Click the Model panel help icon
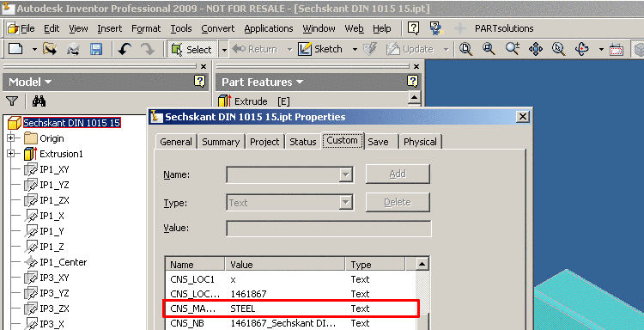Screen dimensions: 644x330 (199, 82)
